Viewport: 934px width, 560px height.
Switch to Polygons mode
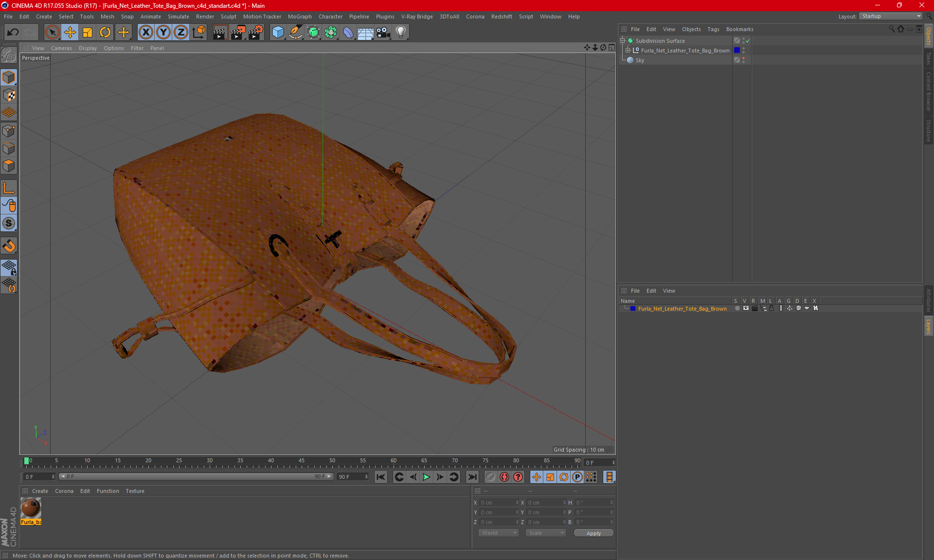[9, 166]
